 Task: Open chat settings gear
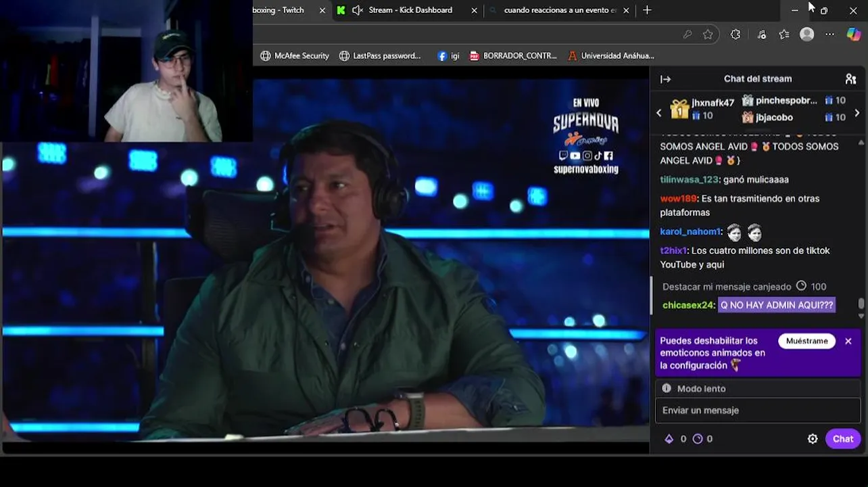(813, 439)
